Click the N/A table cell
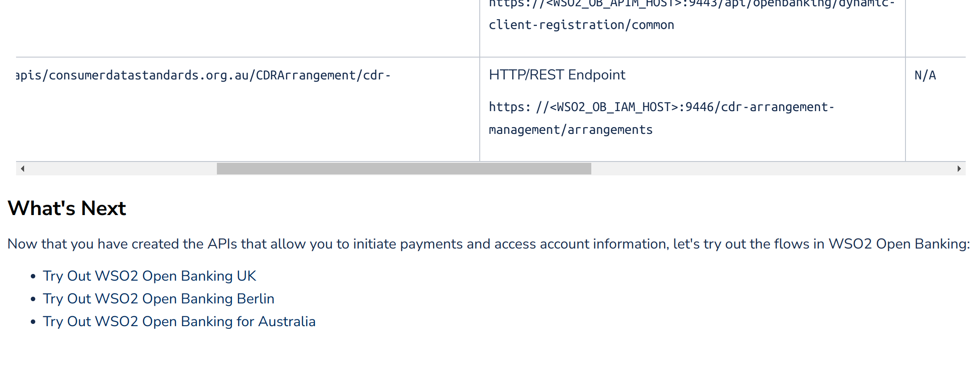This screenshot has width=980, height=373. 924,75
